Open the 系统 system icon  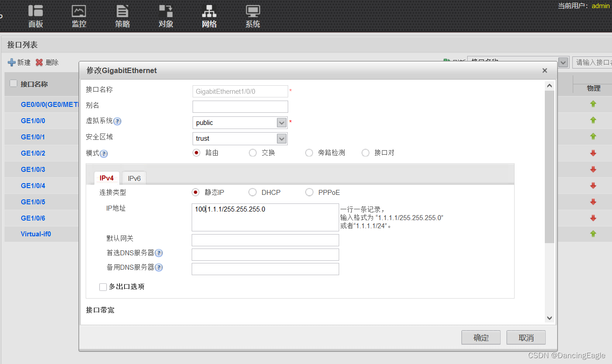253,11
